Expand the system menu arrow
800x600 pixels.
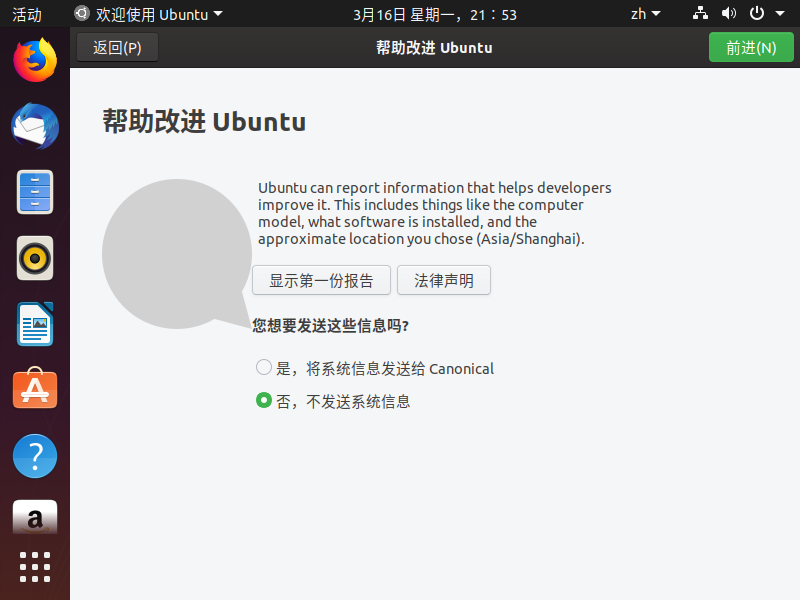(780, 14)
